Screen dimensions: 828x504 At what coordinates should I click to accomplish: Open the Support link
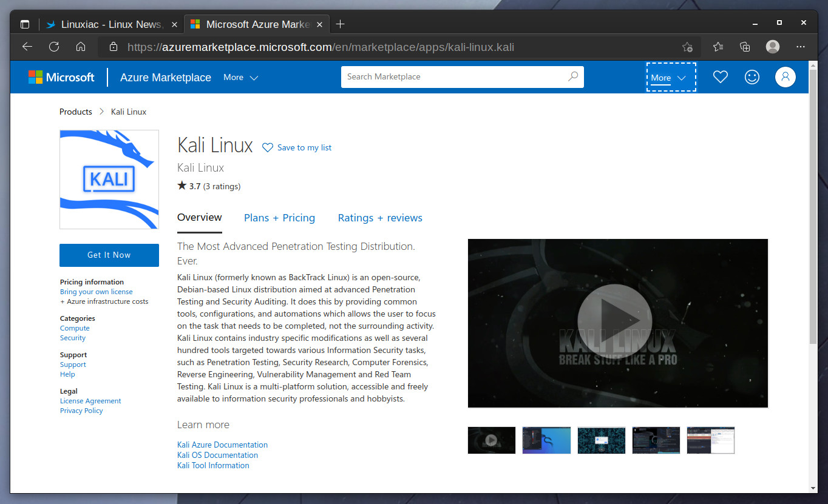tap(73, 365)
